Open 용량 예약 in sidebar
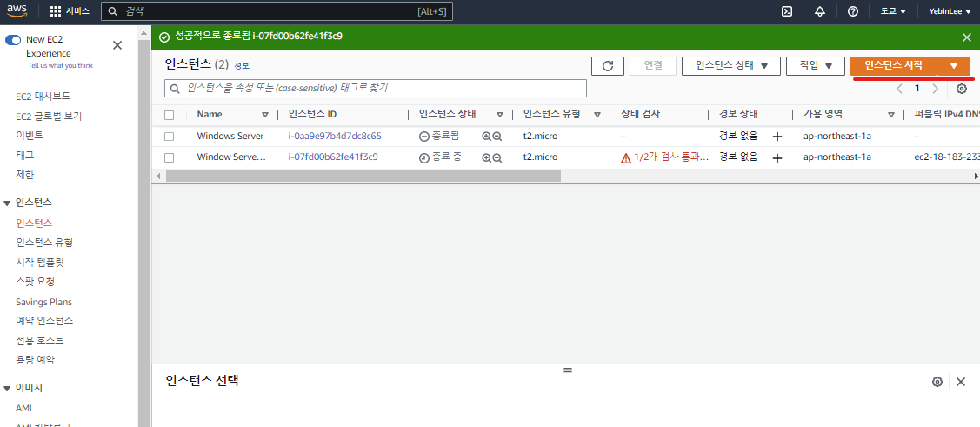Screen dimensions: 980x427 (35, 359)
